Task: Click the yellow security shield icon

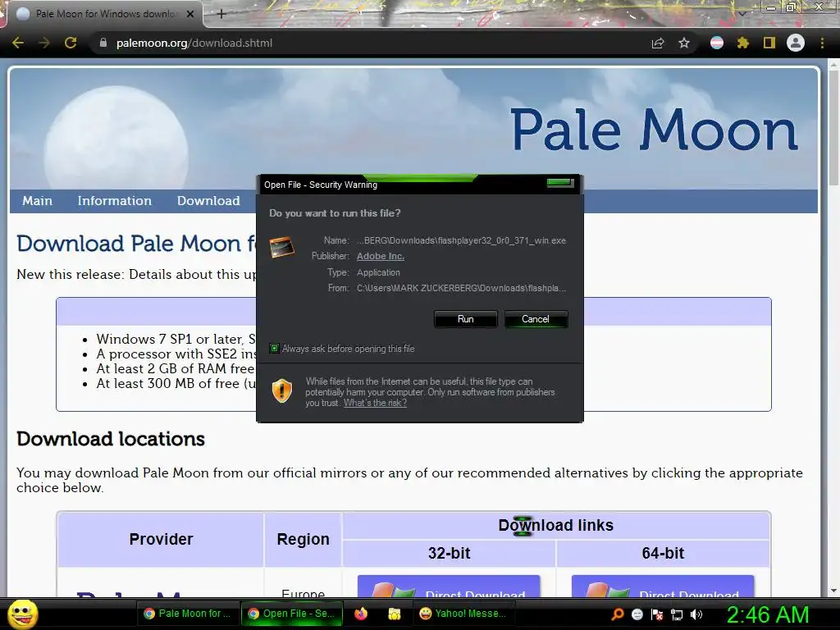Action: pos(282,391)
